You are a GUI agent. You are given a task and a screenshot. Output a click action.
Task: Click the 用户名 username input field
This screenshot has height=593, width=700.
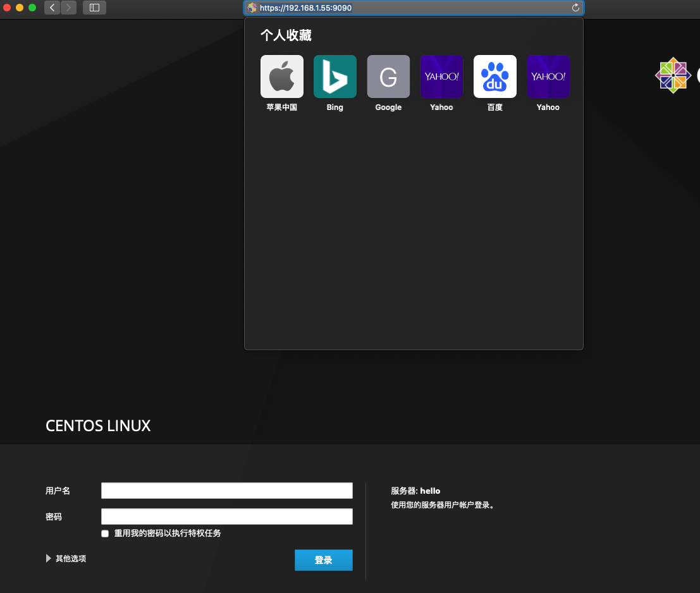point(226,490)
